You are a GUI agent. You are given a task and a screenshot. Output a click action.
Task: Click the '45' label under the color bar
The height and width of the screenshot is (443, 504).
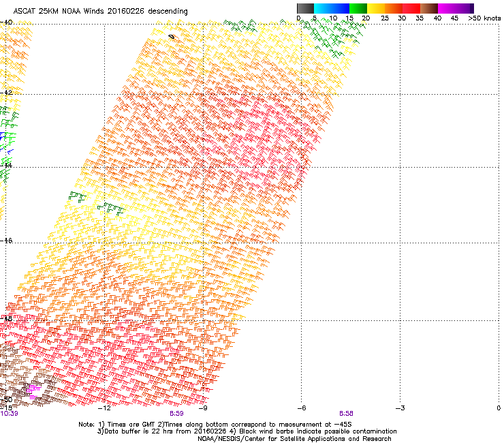(x=454, y=18)
